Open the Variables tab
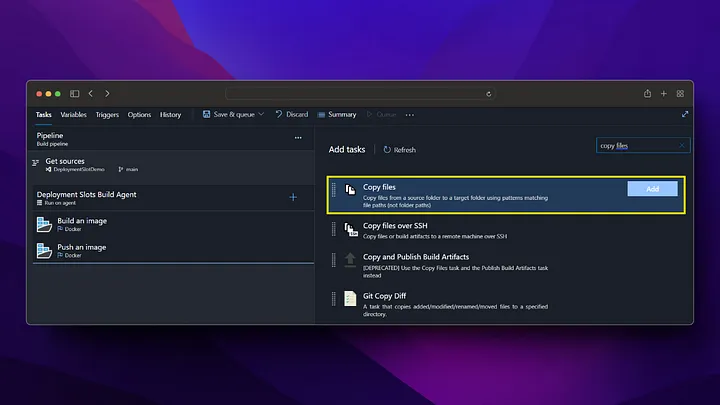 coord(73,114)
